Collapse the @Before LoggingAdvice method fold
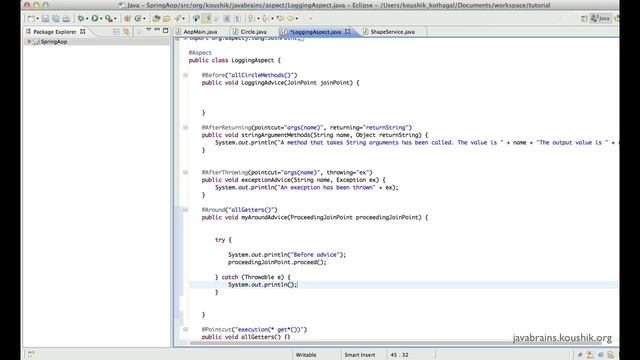 pos(185,75)
